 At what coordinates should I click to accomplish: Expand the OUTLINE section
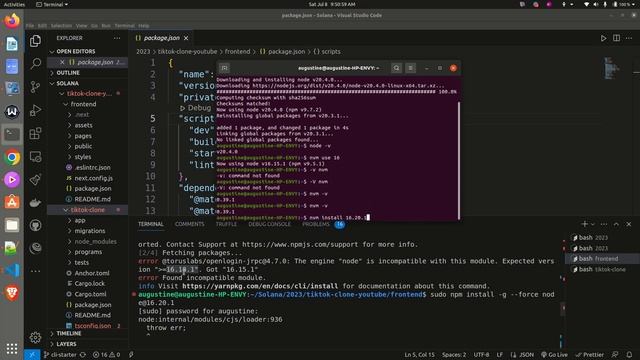68,73
